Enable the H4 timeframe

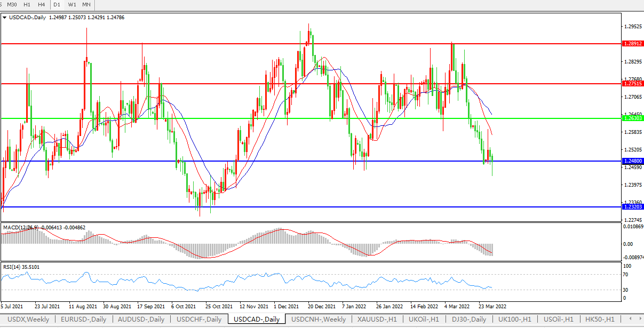(x=41, y=5)
